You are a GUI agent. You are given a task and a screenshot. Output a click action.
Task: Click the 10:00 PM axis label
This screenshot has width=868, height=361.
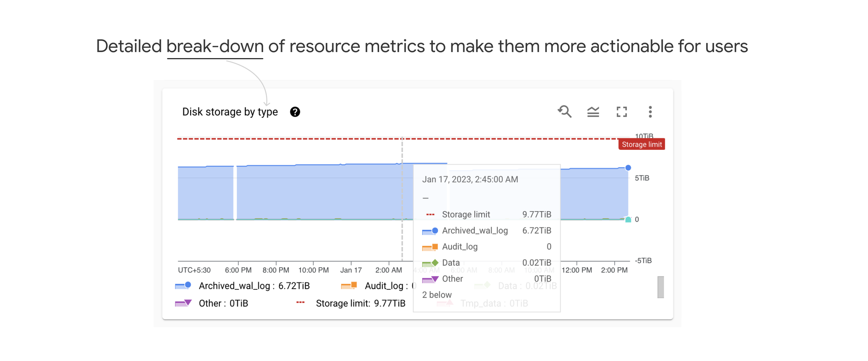pos(313,270)
